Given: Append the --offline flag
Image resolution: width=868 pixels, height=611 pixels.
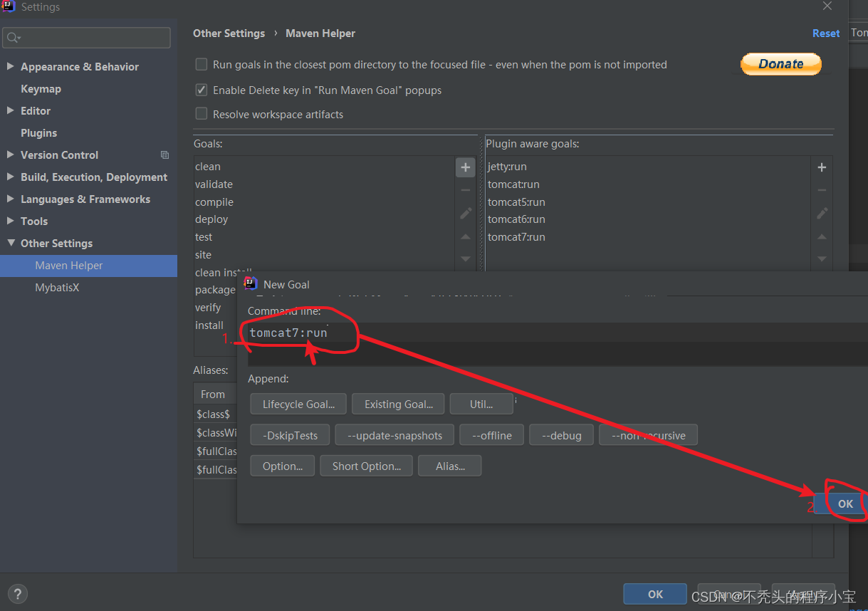Looking at the screenshot, I should click(x=491, y=435).
